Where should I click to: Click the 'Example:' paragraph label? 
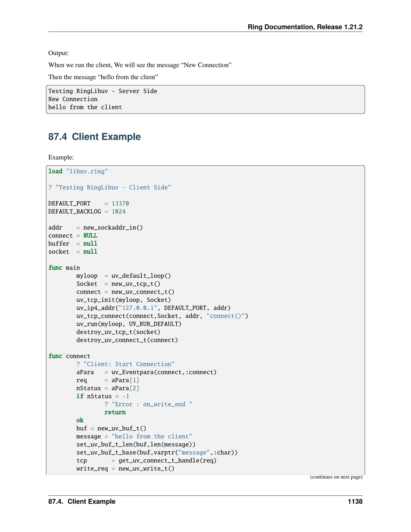click(61, 157)
